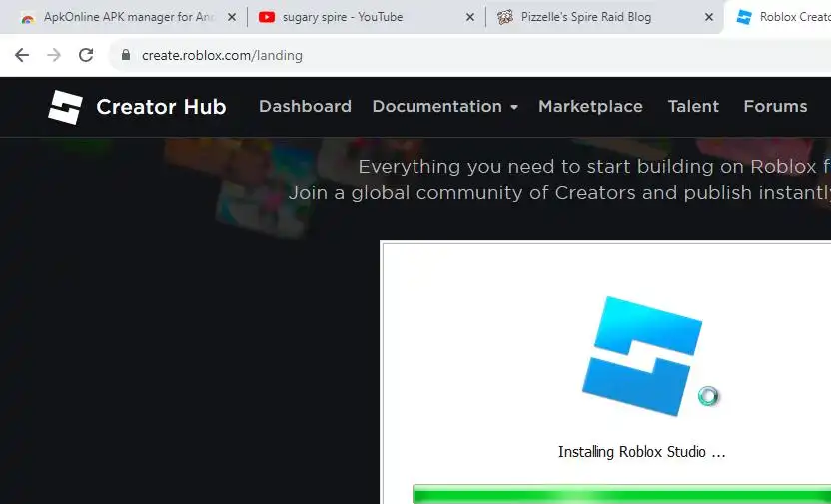831x504 pixels.
Task: Click the 'Join a global community of Creators' text
Action: pyautogui.click(x=559, y=193)
